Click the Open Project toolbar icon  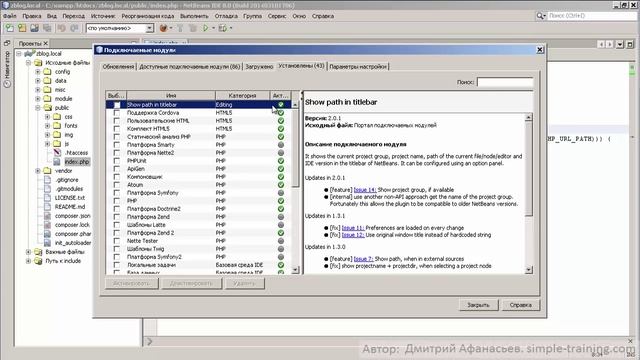point(34,28)
